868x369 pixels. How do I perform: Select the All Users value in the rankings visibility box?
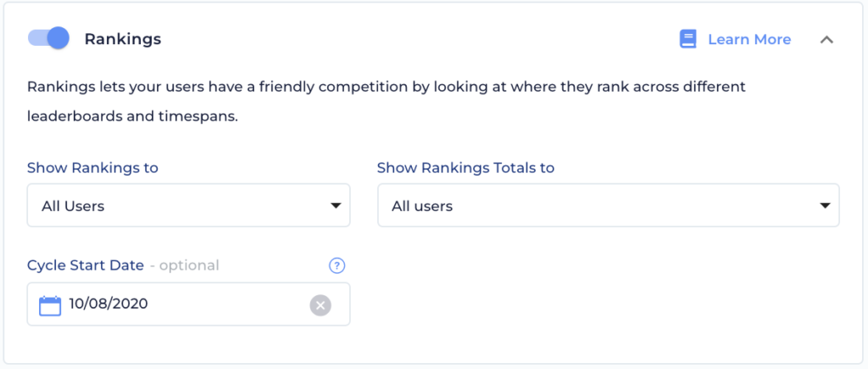pos(73,206)
